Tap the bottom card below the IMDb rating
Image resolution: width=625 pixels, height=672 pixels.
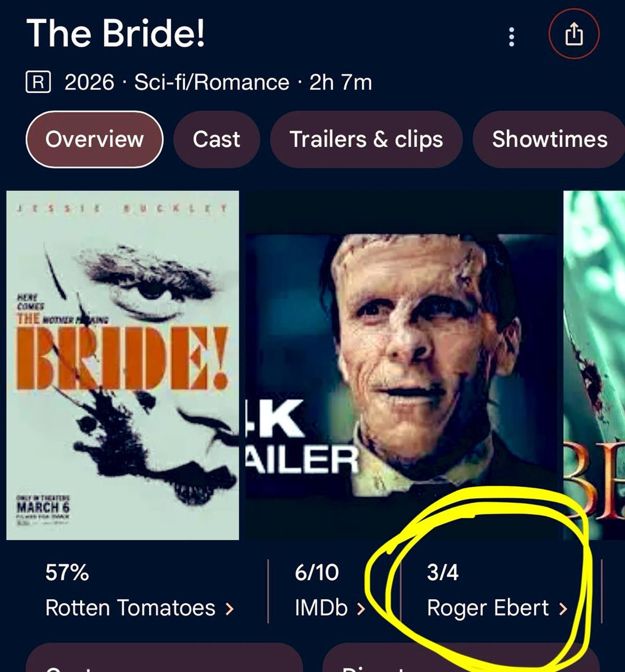pyautogui.click(x=461, y=657)
